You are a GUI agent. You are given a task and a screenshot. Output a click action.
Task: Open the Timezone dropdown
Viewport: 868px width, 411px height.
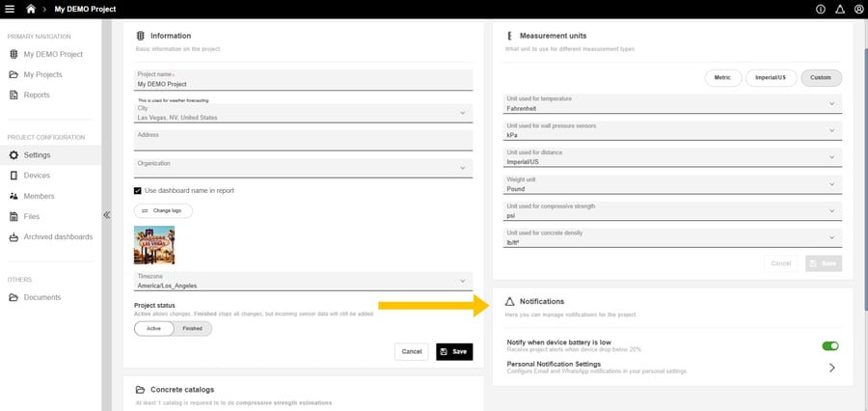tap(462, 281)
